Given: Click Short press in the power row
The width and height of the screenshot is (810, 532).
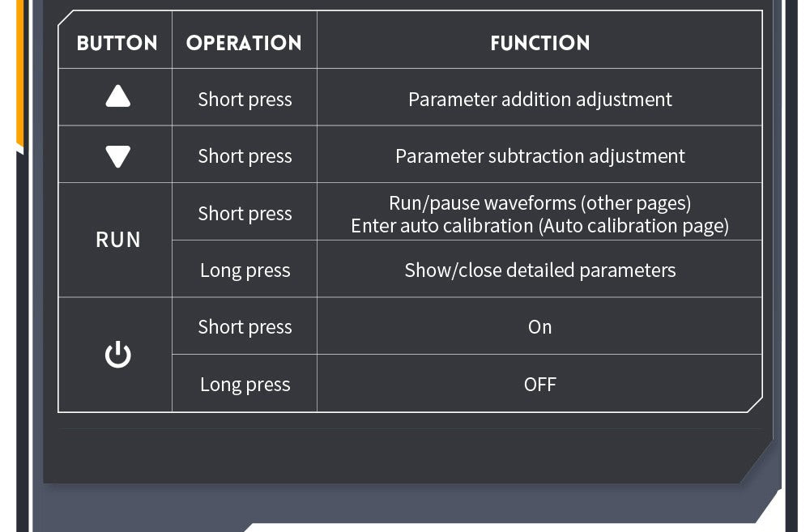Looking at the screenshot, I should (245, 327).
